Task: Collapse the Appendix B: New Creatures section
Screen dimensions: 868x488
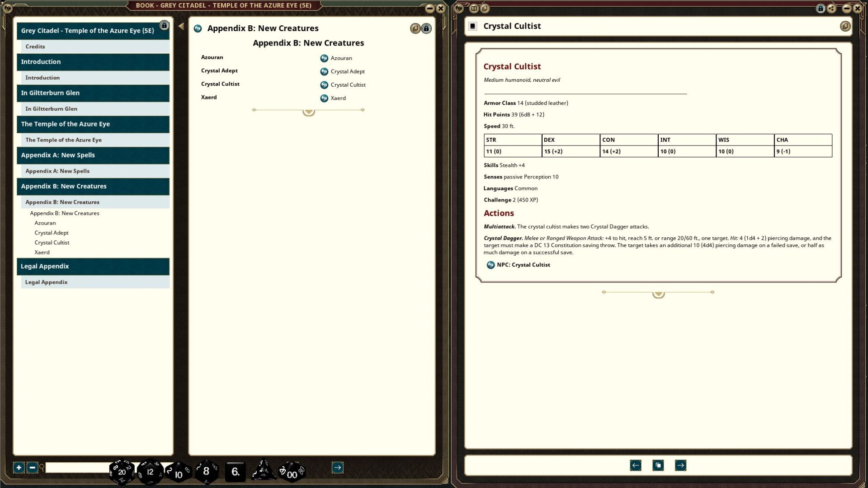Action: (x=93, y=187)
